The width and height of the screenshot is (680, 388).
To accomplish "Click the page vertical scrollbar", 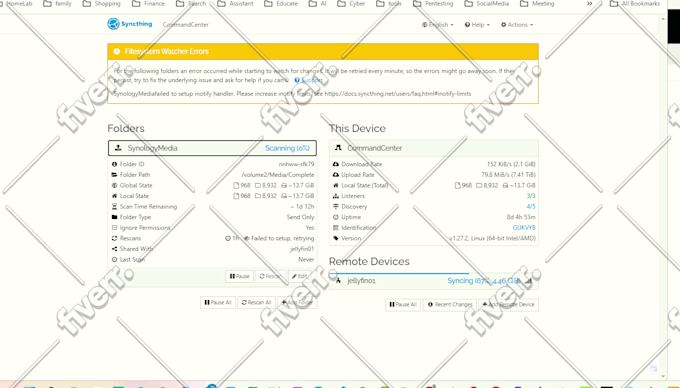I will pos(663,198).
